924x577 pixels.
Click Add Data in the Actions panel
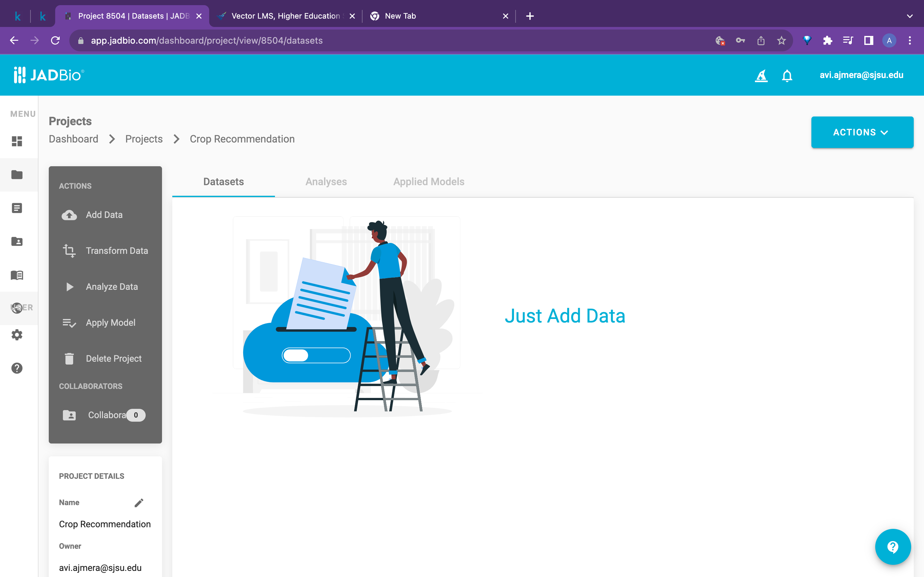pyautogui.click(x=104, y=215)
